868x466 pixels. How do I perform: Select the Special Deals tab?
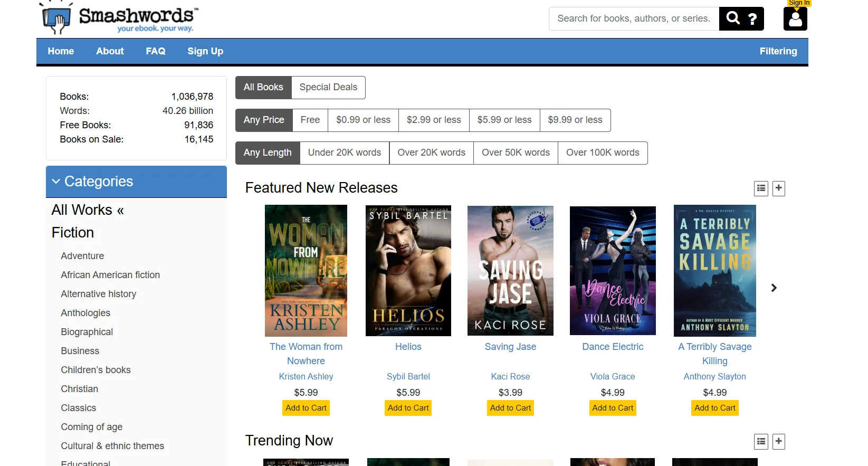point(328,88)
